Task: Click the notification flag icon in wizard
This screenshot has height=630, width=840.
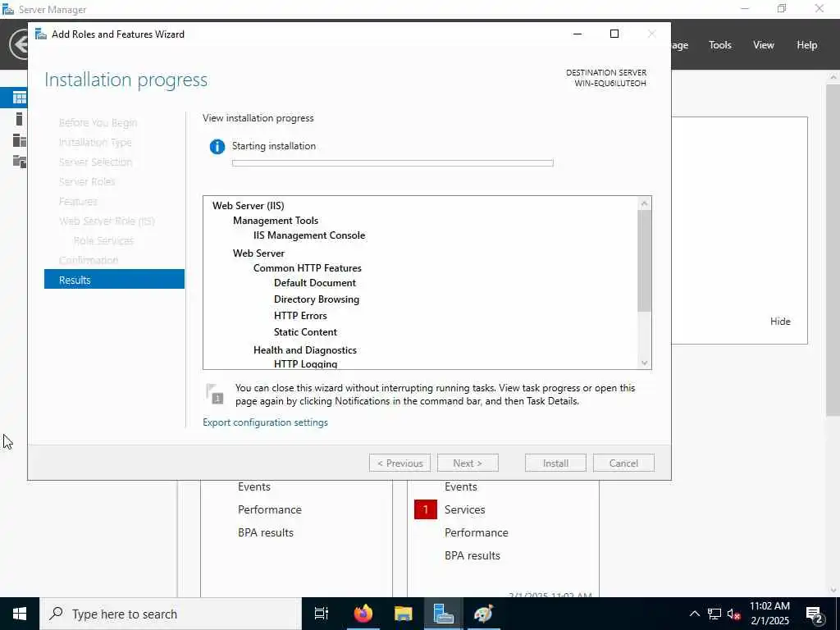Action: (x=214, y=394)
